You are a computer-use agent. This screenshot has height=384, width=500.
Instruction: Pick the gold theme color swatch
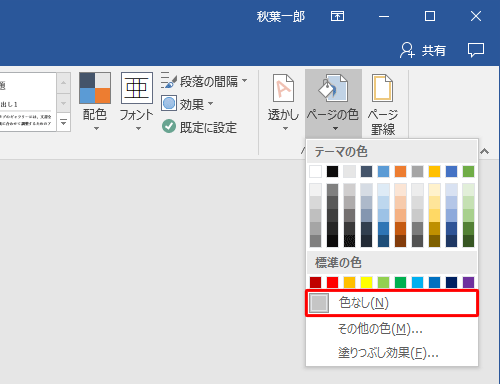[x=434, y=171]
